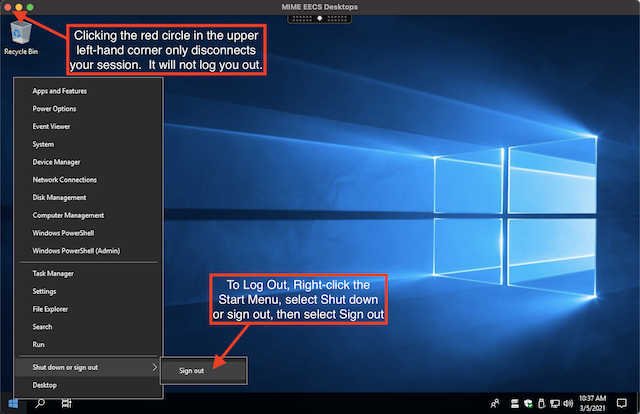The height and width of the screenshot is (414, 640).
Task: Close the MIME EECS Desktops window
Action: tap(7, 7)
